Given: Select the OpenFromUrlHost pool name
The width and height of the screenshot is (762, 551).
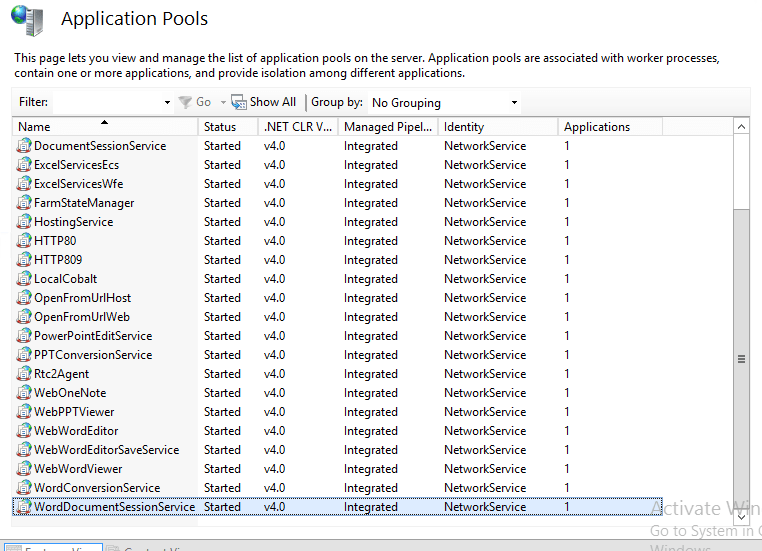Looking at the screenshot, I should pyautogui.click(x=83, y=297).
